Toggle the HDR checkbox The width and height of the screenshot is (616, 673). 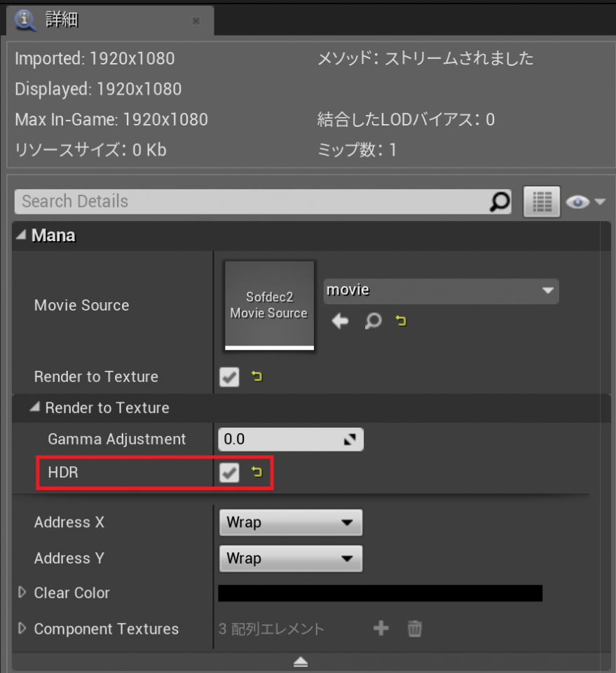tap(229, 473)
